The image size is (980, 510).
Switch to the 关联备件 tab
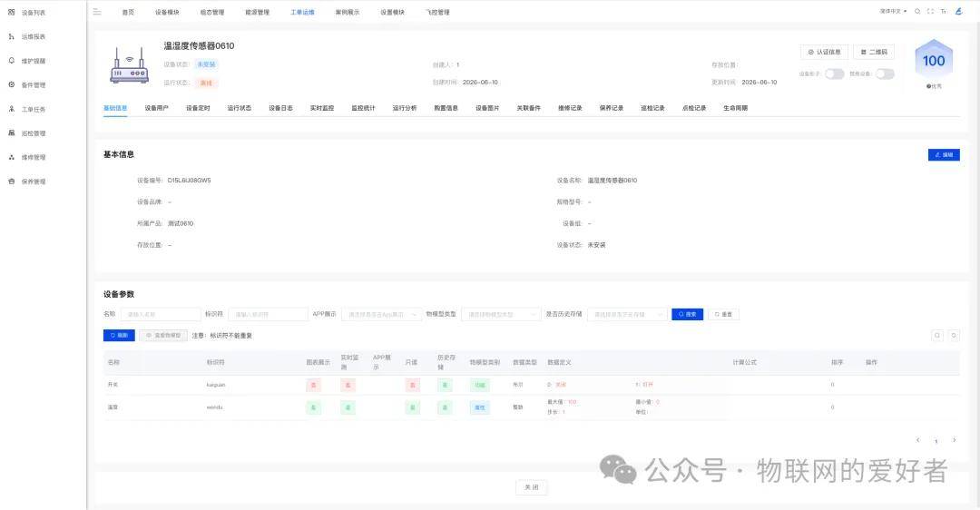529,108
